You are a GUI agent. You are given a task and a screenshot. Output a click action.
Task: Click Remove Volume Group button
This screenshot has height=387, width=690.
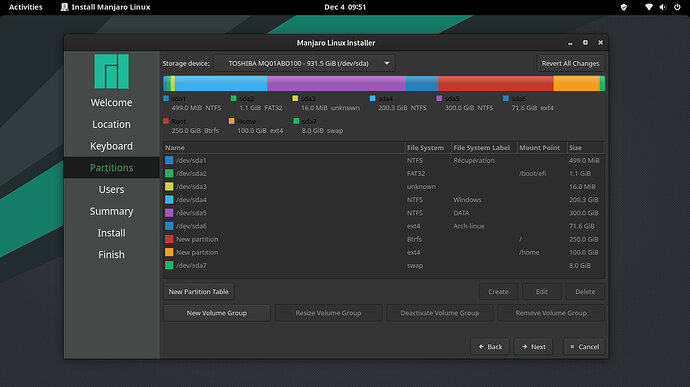pyautogui.click(x=551, y=313)
